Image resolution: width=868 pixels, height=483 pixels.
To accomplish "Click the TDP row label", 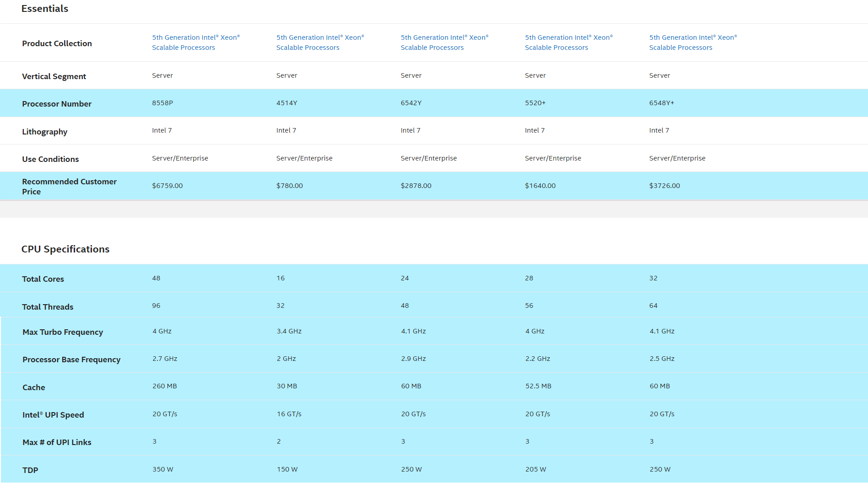I will [x=30, y=470].
